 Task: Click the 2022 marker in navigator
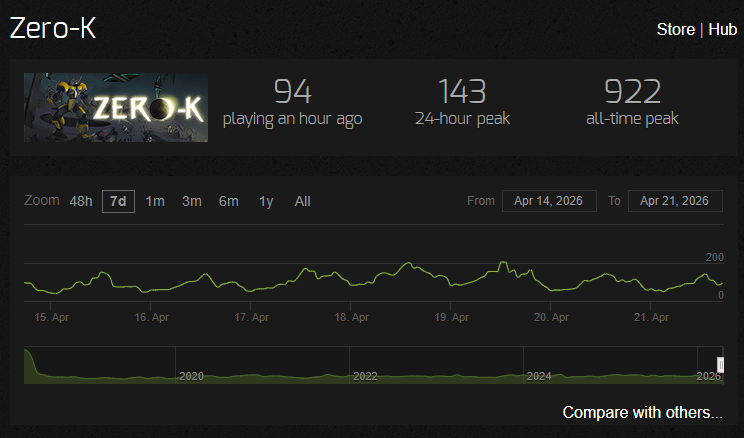[x=365, y=376]
